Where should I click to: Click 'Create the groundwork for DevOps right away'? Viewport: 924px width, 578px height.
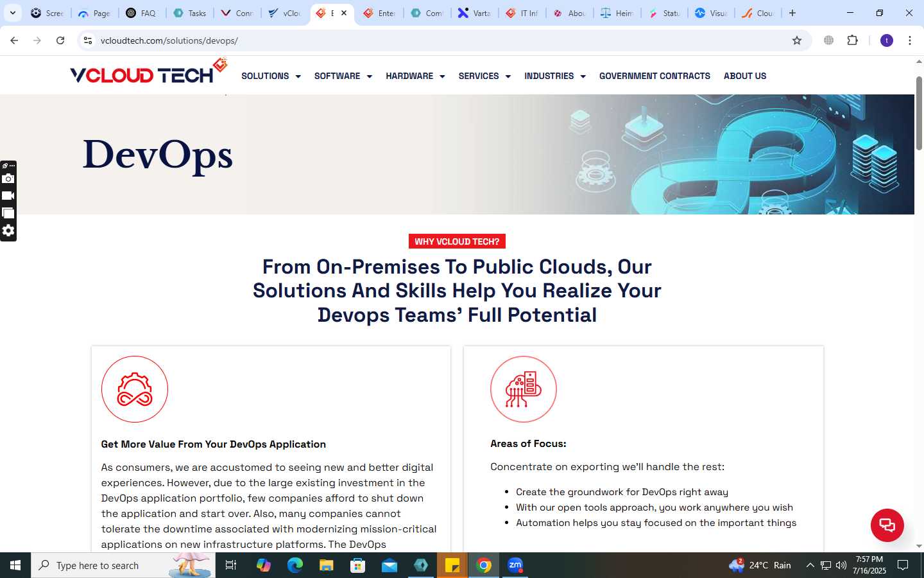(x=622, y=492)
